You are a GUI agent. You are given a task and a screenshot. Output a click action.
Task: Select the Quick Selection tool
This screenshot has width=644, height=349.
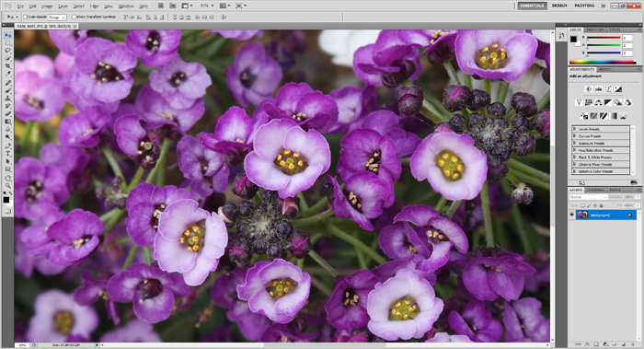pos(7,58)
